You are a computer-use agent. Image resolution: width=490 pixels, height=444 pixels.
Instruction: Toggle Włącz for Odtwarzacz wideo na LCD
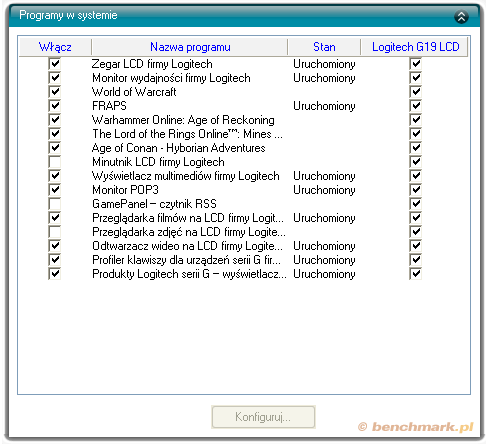point(55,246)
